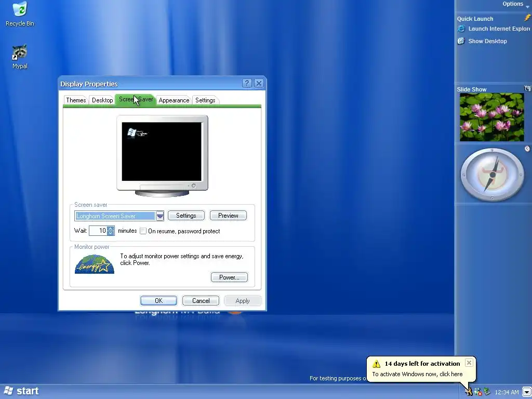The image size is (532, 399).
Task: Increase the Wait minutes with up arrow
Action: (x=111, y=229)
